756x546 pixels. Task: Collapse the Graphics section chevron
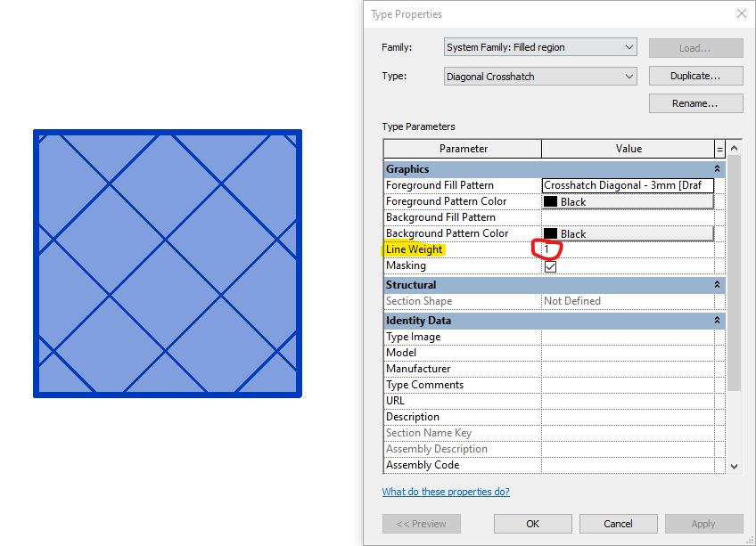click(718, 168)
